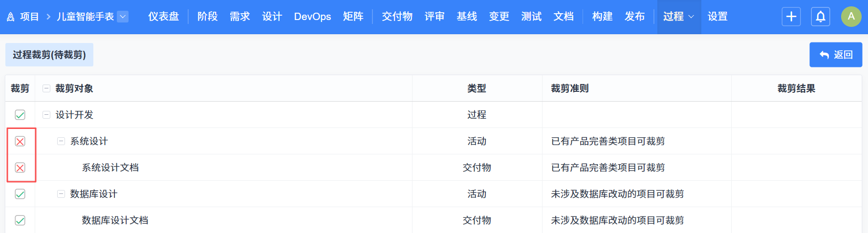
Task: Collapse the 设计开发 tree row
Action: (x=46, y=115)
